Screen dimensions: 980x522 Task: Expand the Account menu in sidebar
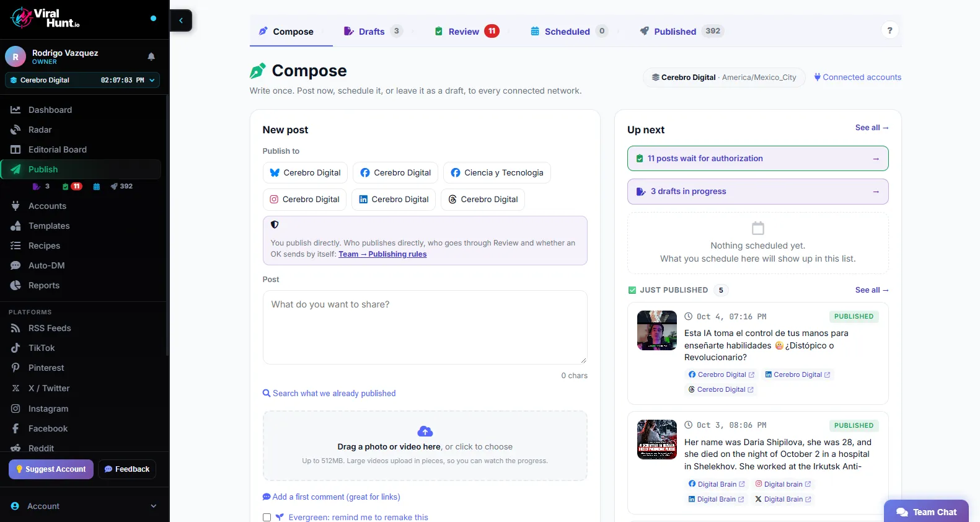(x=84, y=506)
